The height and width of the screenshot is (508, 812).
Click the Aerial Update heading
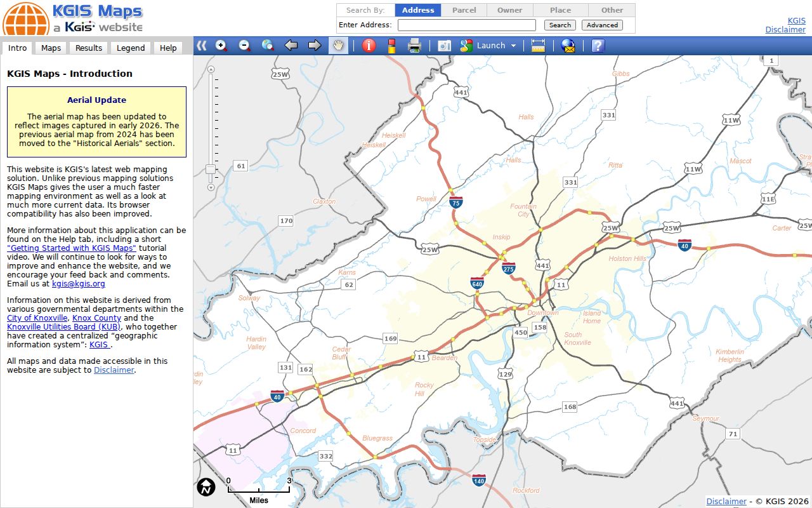coord(96,100)
